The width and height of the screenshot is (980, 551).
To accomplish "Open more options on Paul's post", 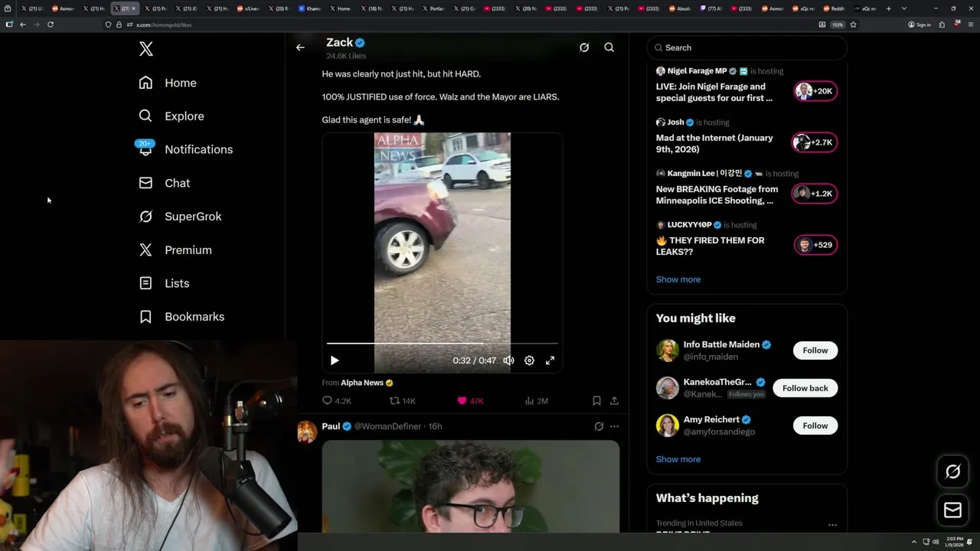I will pos(614,426).
